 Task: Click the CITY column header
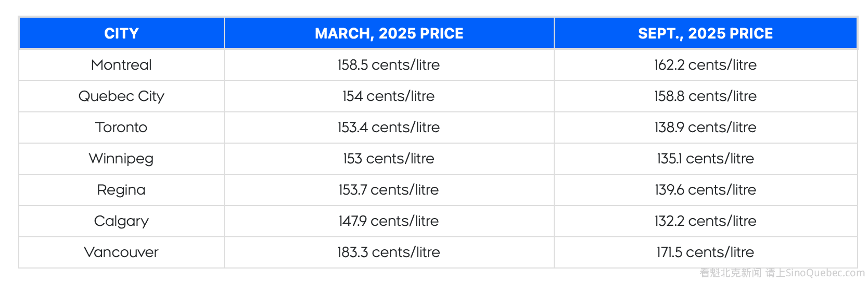pos(121,33)
